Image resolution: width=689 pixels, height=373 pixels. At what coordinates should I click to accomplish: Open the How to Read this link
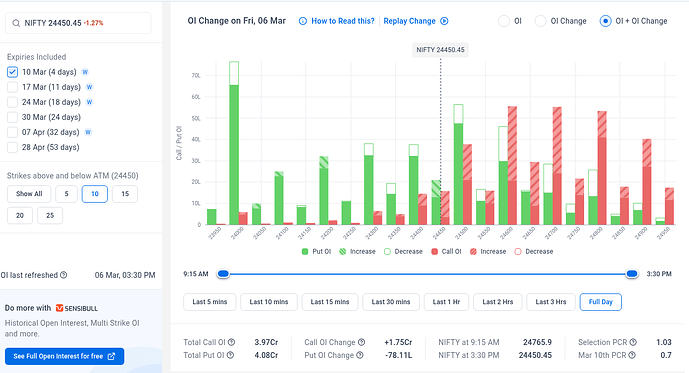pos(343,21)
